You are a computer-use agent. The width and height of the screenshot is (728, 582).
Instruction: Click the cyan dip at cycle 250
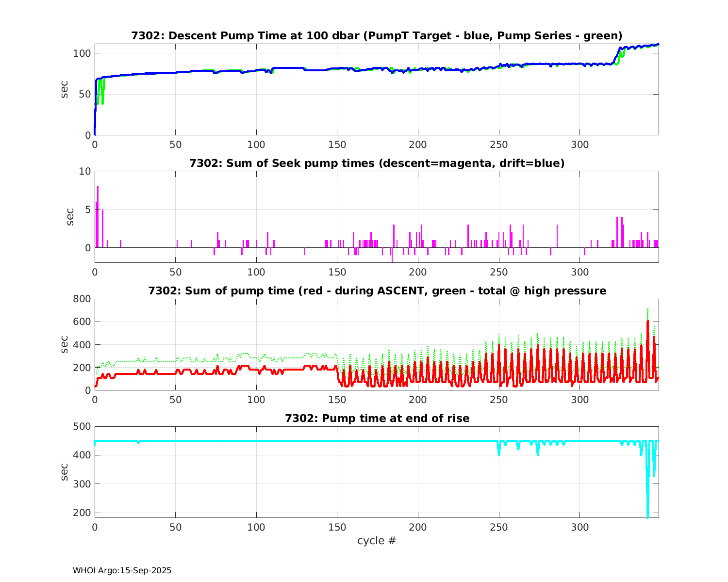(x=499, y=452)
